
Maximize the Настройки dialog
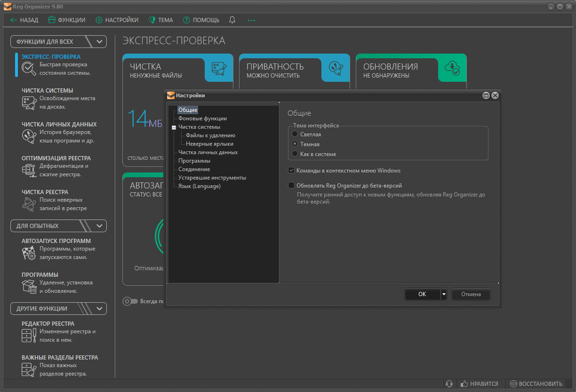486,95
